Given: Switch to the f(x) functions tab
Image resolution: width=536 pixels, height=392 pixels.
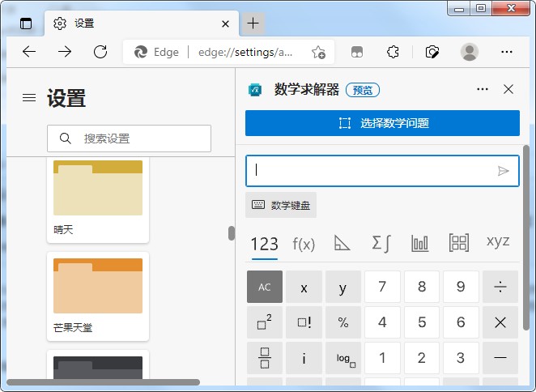Looking at the screenshot, I should (304, 244).
